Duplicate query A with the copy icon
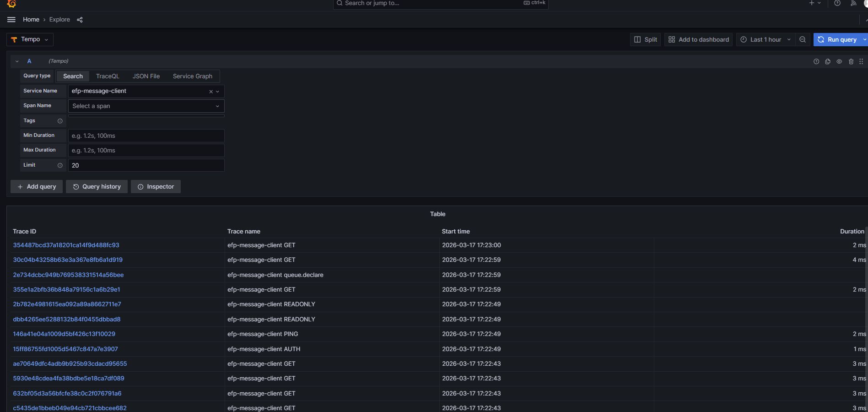This screenshot has height=412, width=868. (828, 61)
